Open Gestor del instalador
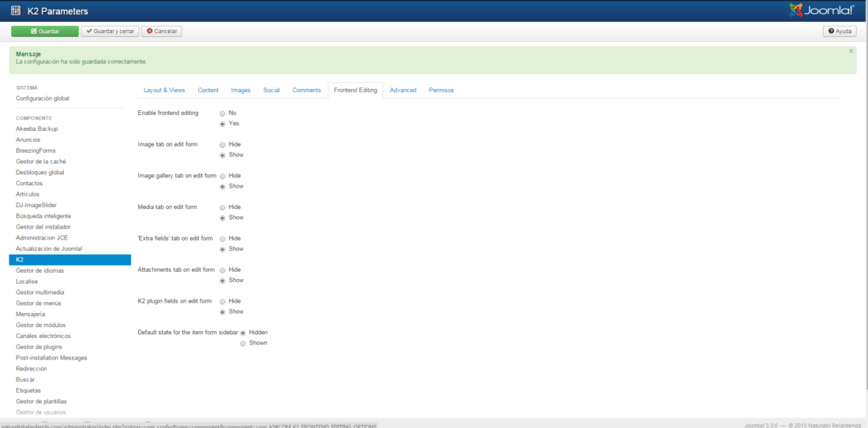Image resolution: width=868 pixels, height=428 pixels. pos(43,227)
